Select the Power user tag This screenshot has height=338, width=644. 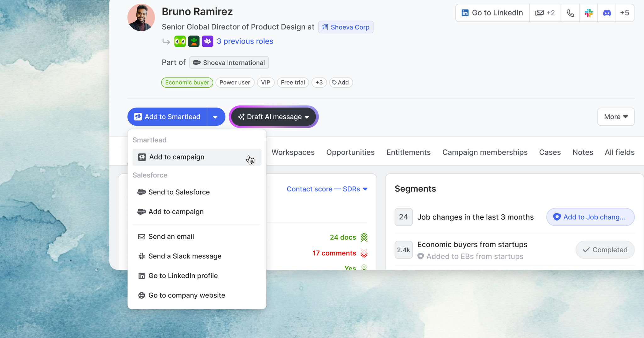point(235,82)
